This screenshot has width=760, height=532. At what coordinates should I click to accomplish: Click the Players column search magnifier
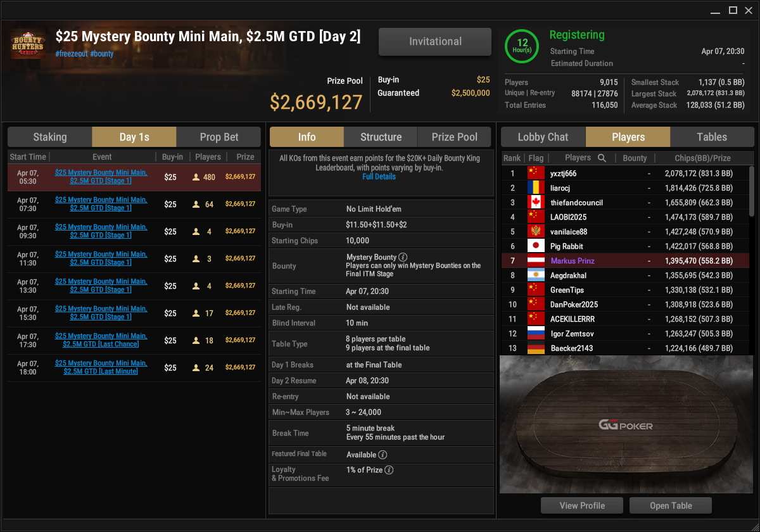tap(602, 158)
